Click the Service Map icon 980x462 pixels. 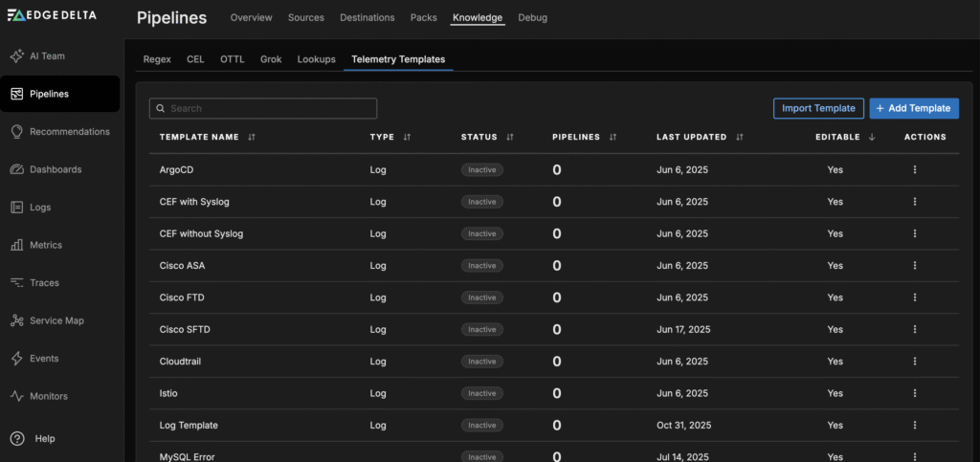coord(17,320)
